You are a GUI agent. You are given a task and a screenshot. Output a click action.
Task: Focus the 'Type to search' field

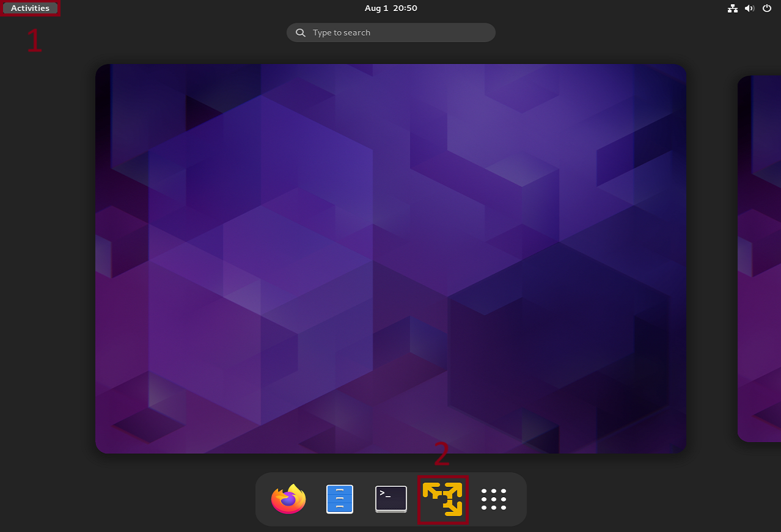coord(397,33)
